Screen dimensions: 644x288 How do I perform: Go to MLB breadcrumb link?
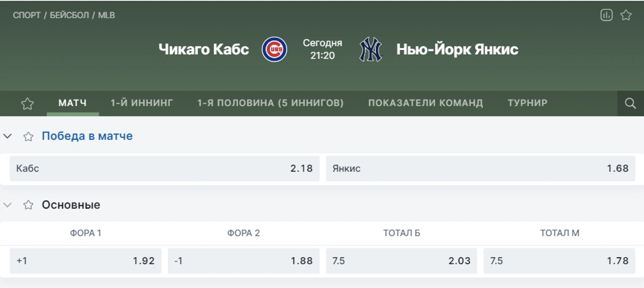coord(106,15)
